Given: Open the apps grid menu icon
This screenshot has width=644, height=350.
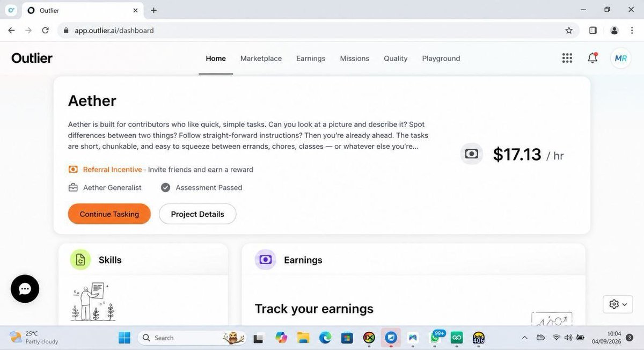Looking at the screenshot, I should coord(567,58).
